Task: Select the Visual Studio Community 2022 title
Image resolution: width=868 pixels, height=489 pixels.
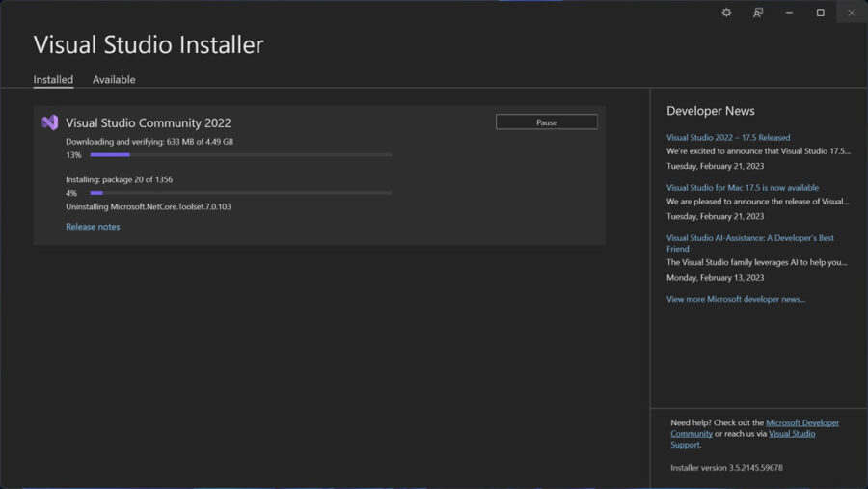Action: [148, 123]
